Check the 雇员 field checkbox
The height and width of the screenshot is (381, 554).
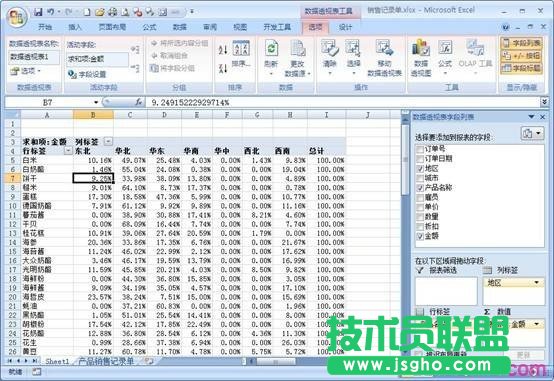(420, 197)
